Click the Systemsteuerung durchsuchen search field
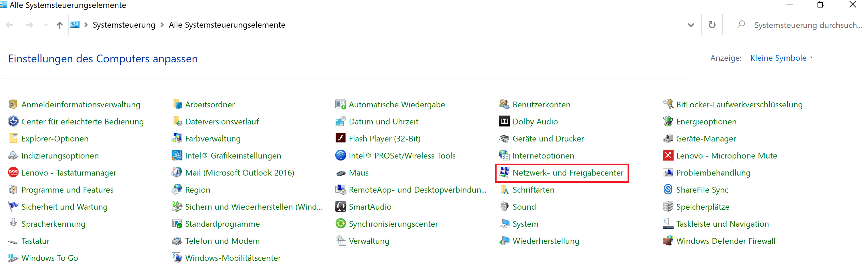Screen dimensions: 868x271 coord(796,25)
